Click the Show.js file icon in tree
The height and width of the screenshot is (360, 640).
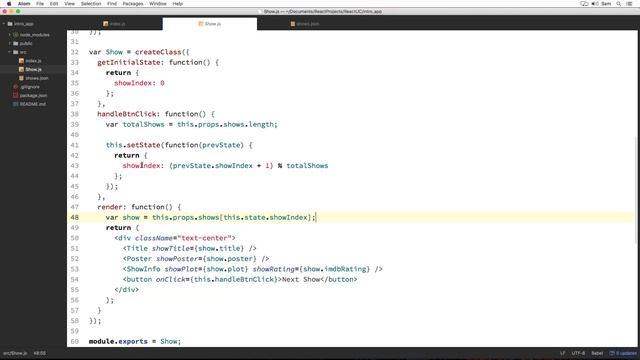21,69
